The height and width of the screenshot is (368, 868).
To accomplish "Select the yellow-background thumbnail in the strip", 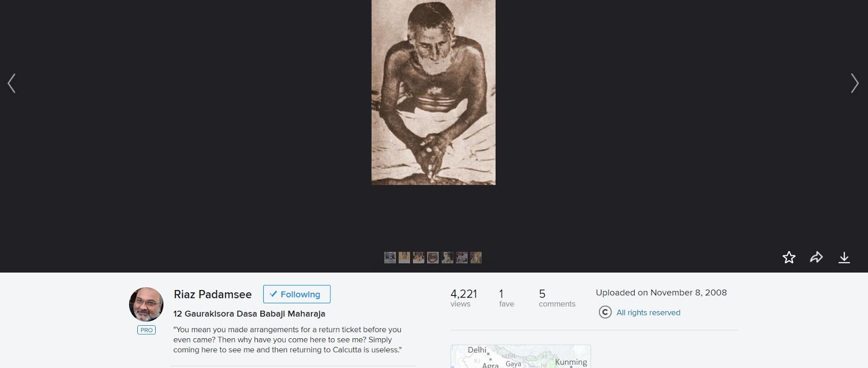I will point(404,257).
